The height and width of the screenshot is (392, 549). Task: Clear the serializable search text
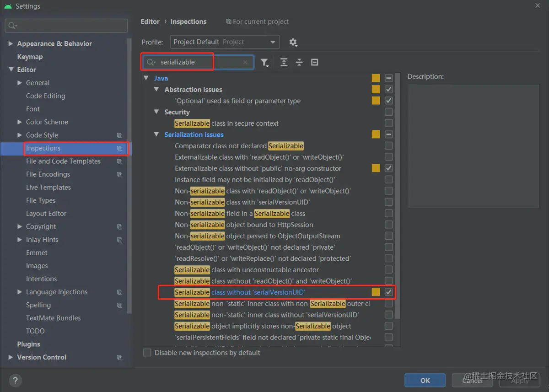click(x=245, y=62)
